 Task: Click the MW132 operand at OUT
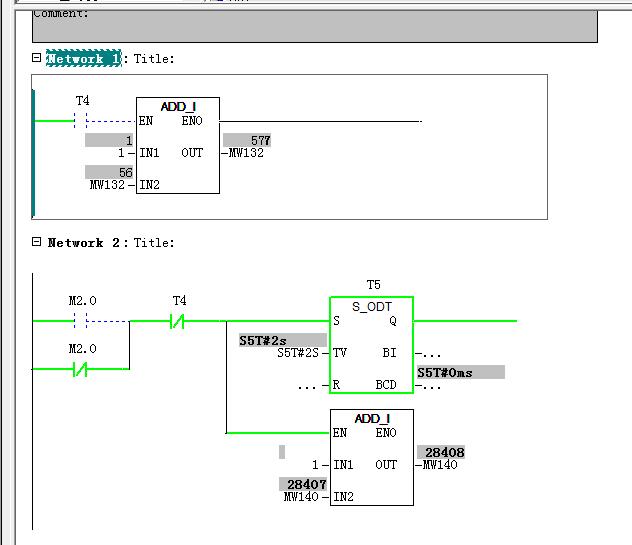[246, 153]
